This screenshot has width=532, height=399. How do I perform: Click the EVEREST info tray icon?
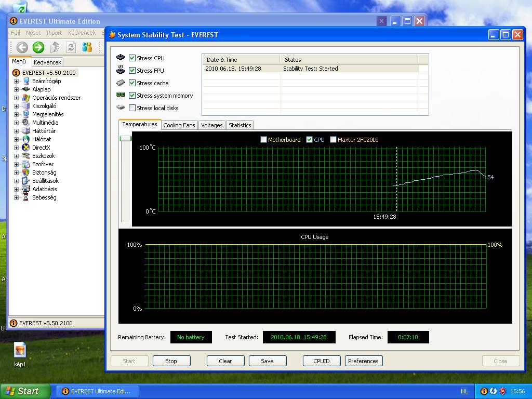484,391
